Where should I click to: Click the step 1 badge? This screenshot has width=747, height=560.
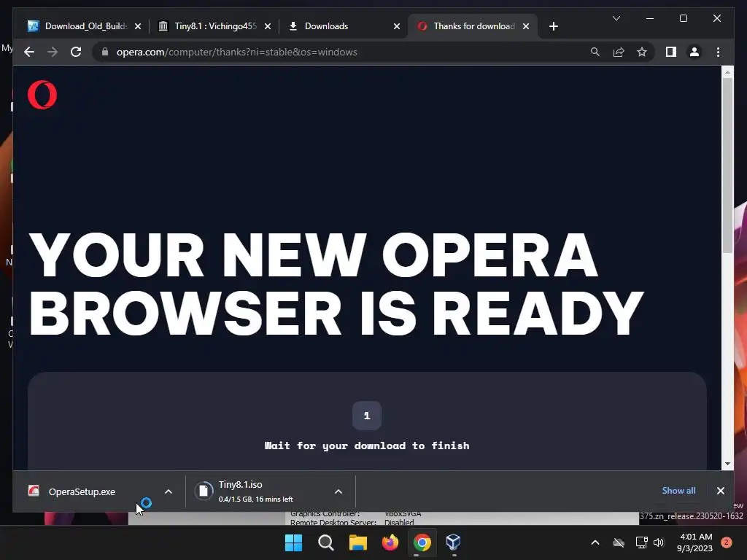point(367,416)
